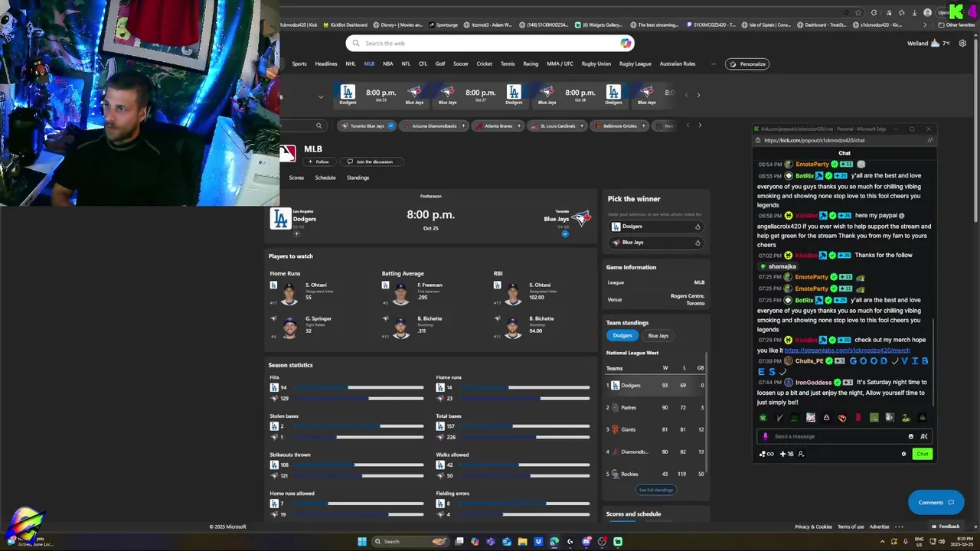This screenshot has width=980, height=551.
Task: Expand hidden system tray icons chevron
Action: click(x=882, y=542)
